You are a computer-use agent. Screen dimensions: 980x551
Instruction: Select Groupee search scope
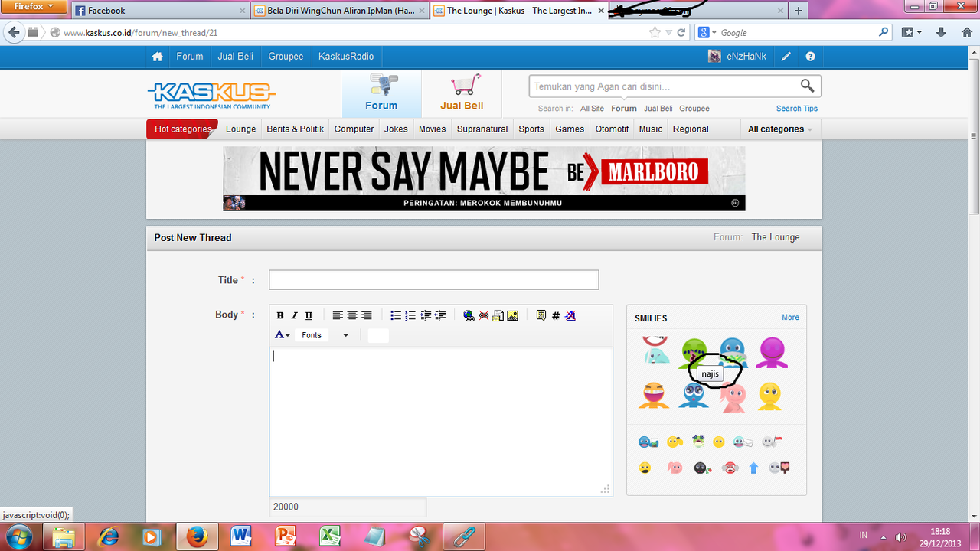point(694,109)
